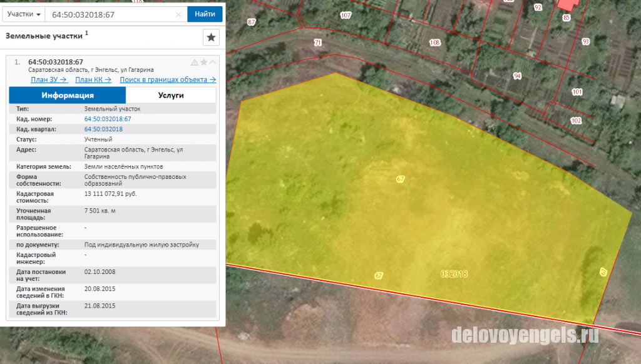Click the result title 64:50:032018:67

tap(56, 62)
